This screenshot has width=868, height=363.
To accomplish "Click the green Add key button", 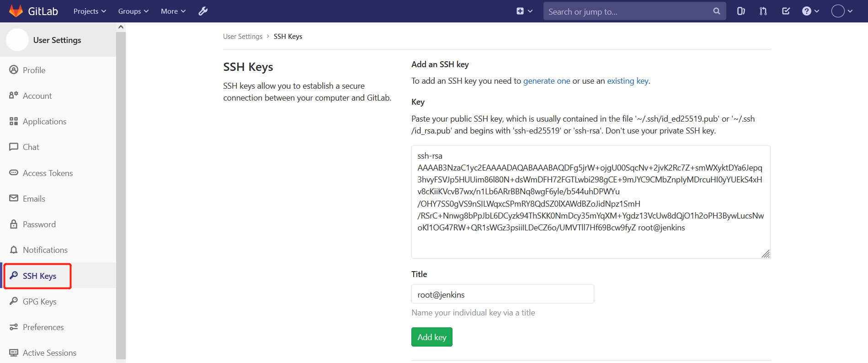I will click(431, 337).
